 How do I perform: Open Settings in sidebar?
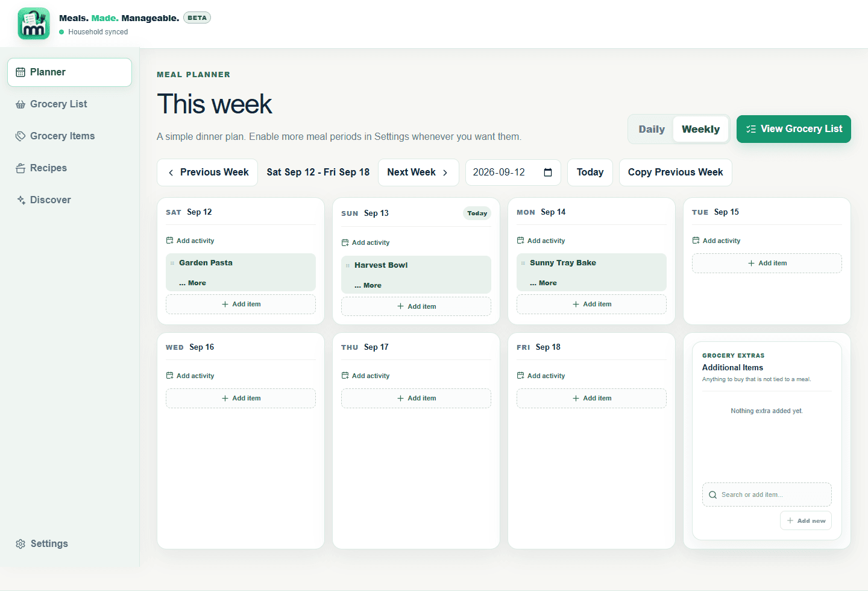pyautogui.click(x=69, y=544)
